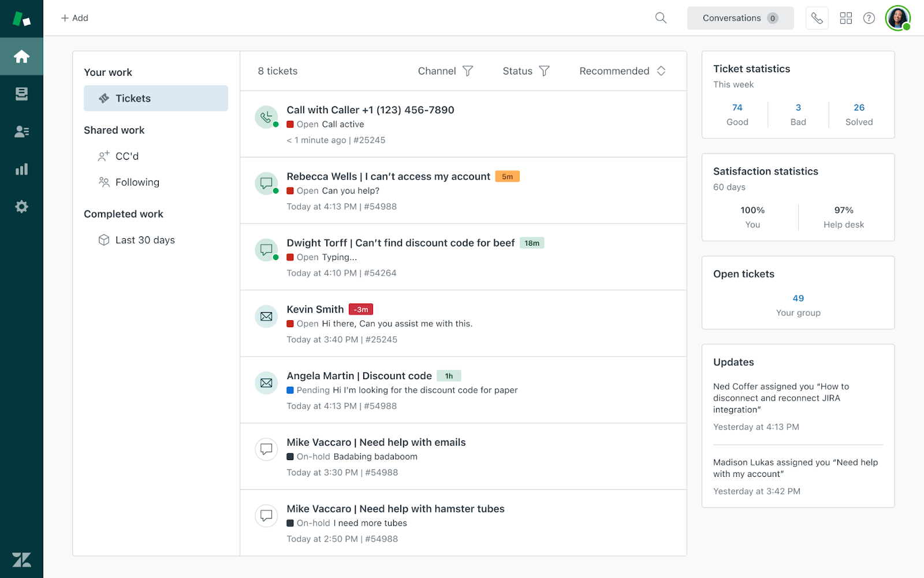
Task: Open search with the magnifier icon
Action: point(660,18)
